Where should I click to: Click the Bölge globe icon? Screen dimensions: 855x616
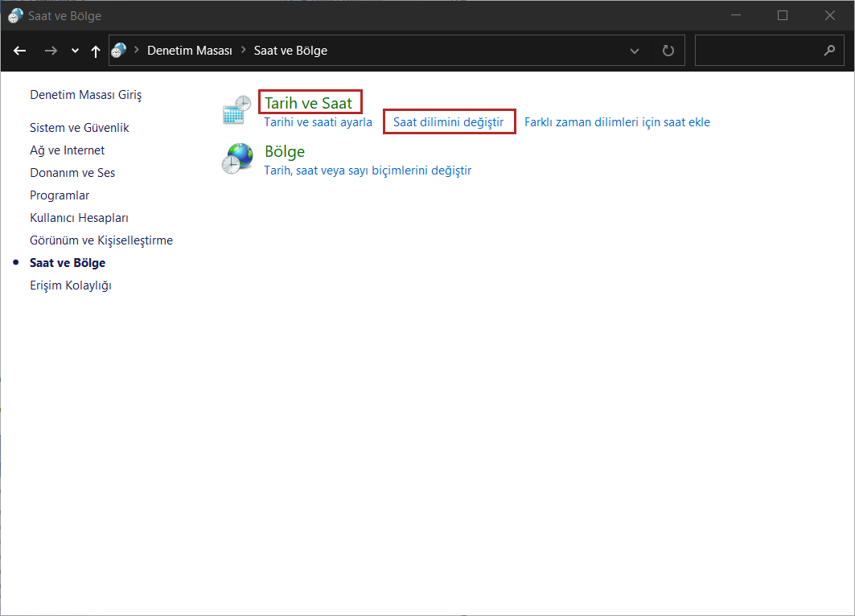tap(236, 158)
